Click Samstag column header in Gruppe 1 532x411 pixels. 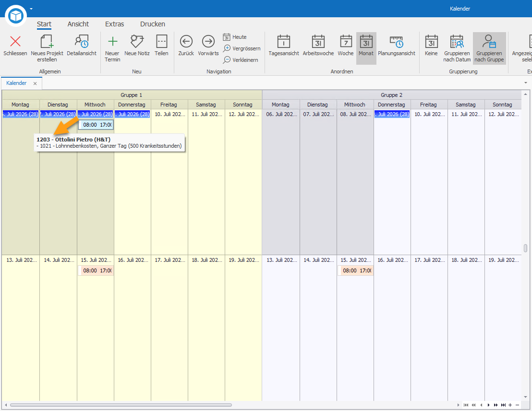pos(206,105)
